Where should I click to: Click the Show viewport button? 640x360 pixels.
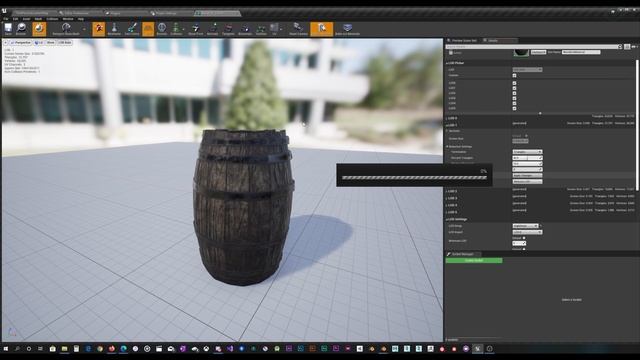51,42
